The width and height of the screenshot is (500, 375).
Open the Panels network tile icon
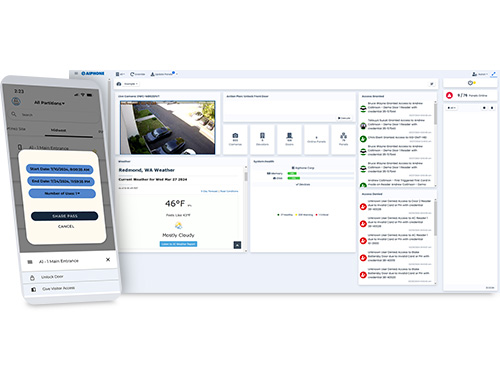point(343,135)
